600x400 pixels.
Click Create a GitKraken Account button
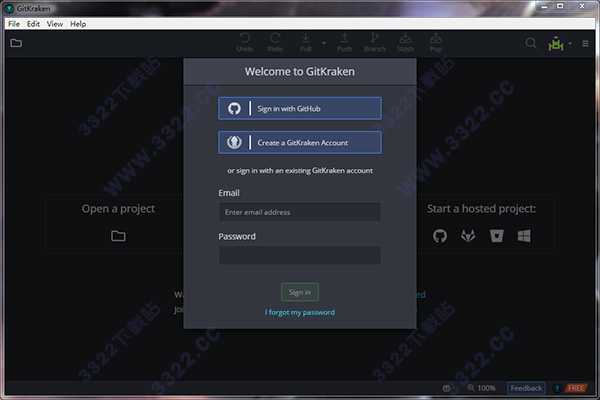coord(300,142)
